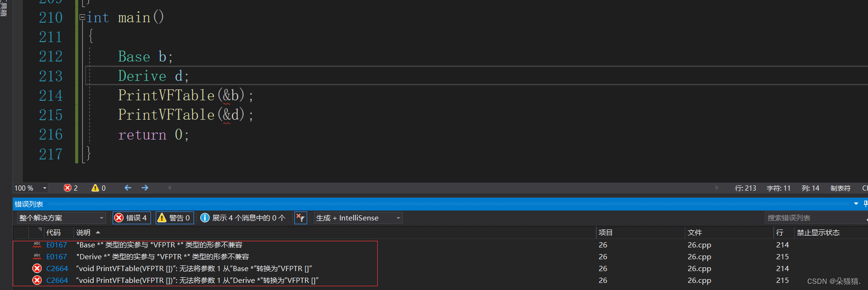868x290 pixels.
Task: Click line number 214 in the gutter
Action: (x=51, y=96)
